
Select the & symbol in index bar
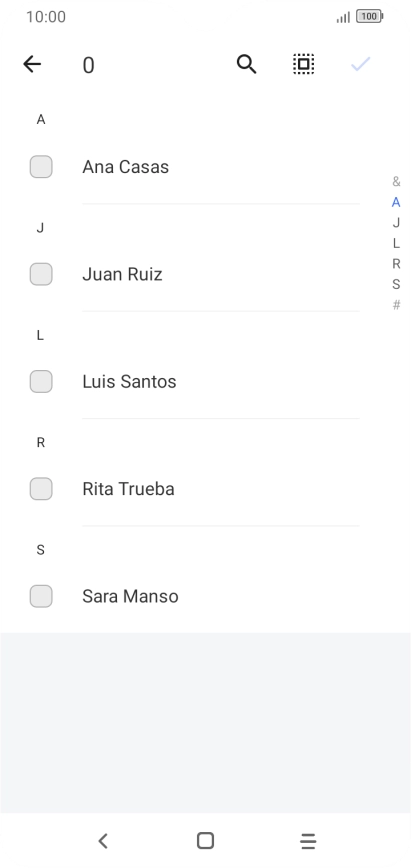(396, 182)
